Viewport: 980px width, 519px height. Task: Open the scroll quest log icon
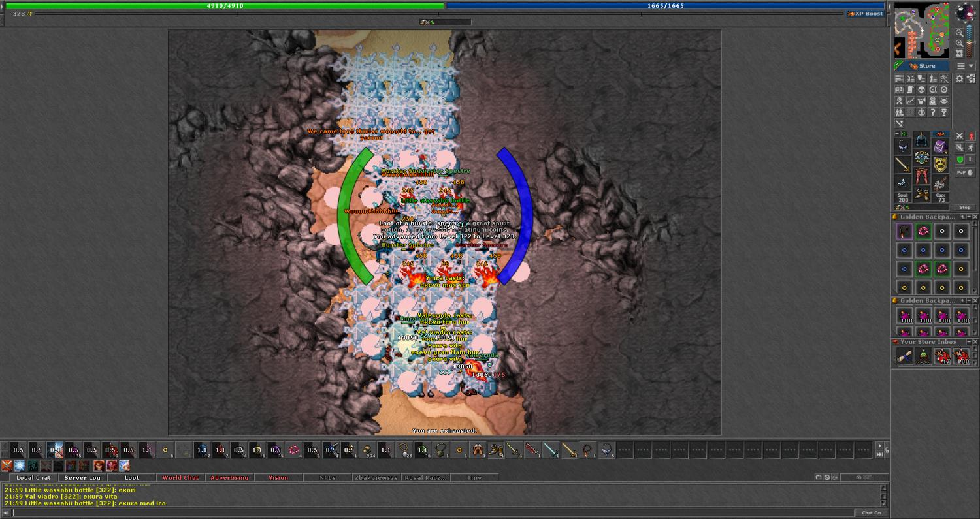911,89
